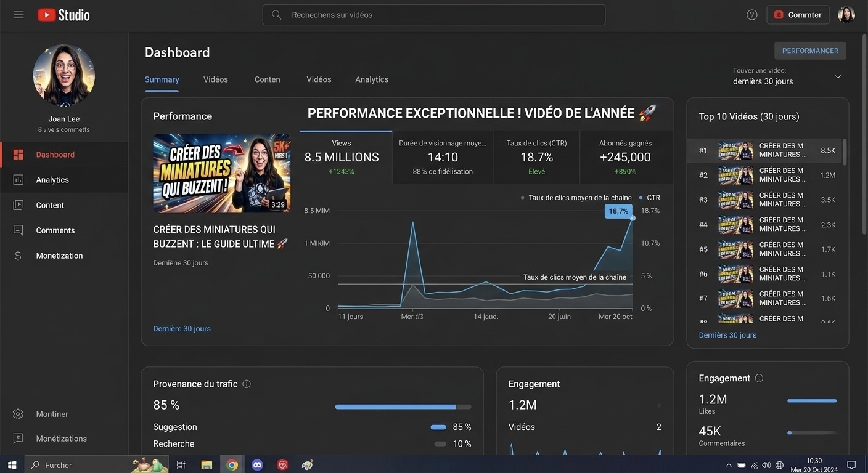Click the YouTube Studio logo

(63, 15)
